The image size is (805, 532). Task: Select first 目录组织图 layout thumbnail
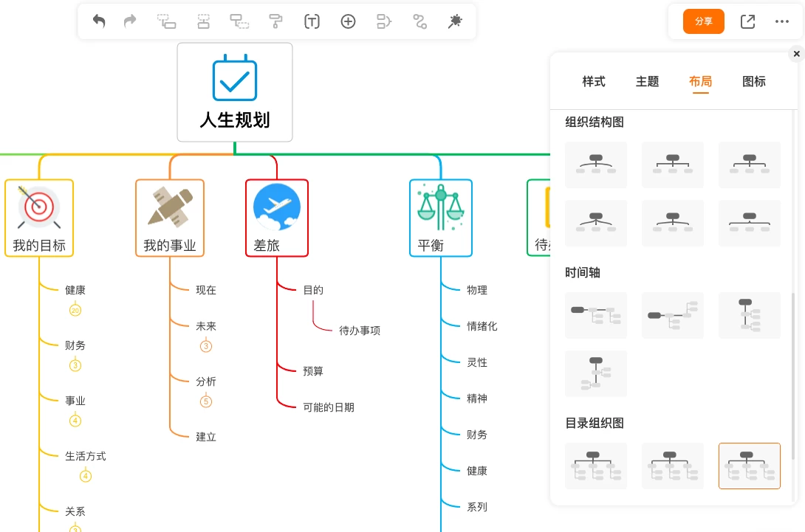tap(595, 466)
